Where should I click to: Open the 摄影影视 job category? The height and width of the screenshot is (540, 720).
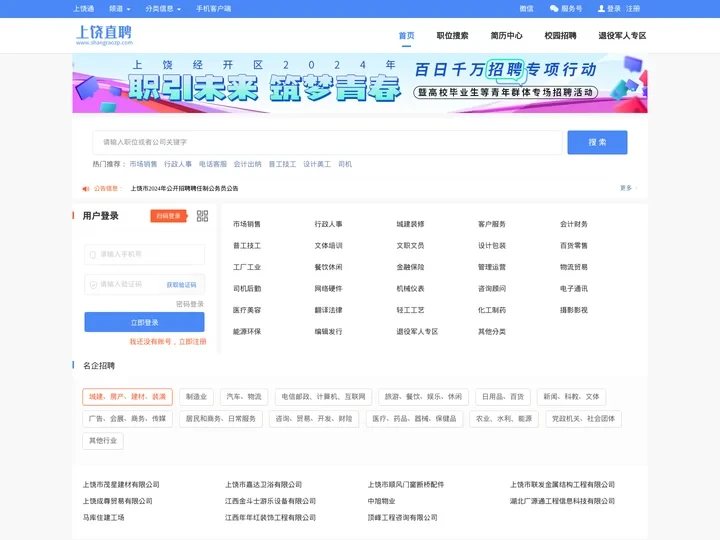pos(574,310)
